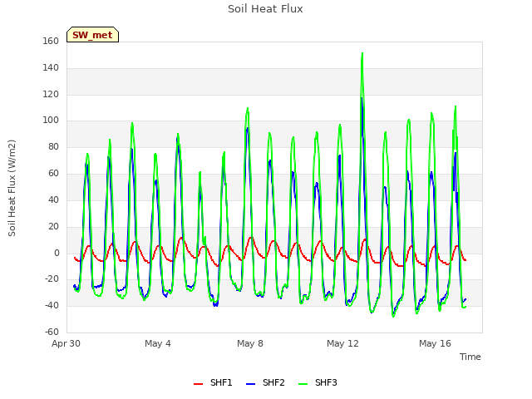
Task: Click the red SHF1 legend color marker
Action: tap(198, 384)
